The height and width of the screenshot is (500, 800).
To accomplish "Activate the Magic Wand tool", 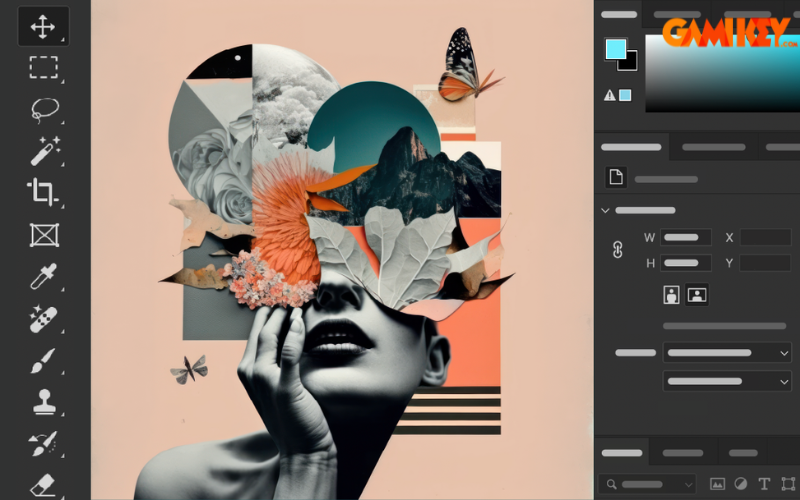I will [x=45, y=151].
